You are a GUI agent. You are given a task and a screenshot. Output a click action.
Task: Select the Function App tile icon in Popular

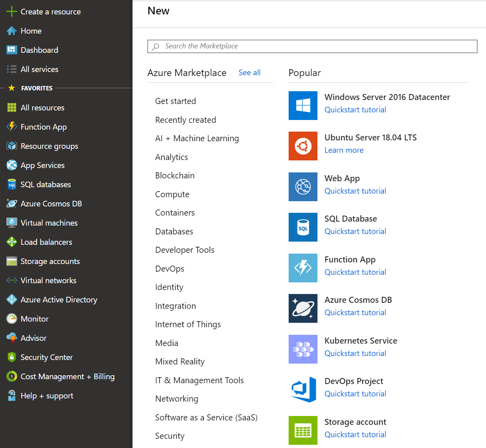pos(303,268)
